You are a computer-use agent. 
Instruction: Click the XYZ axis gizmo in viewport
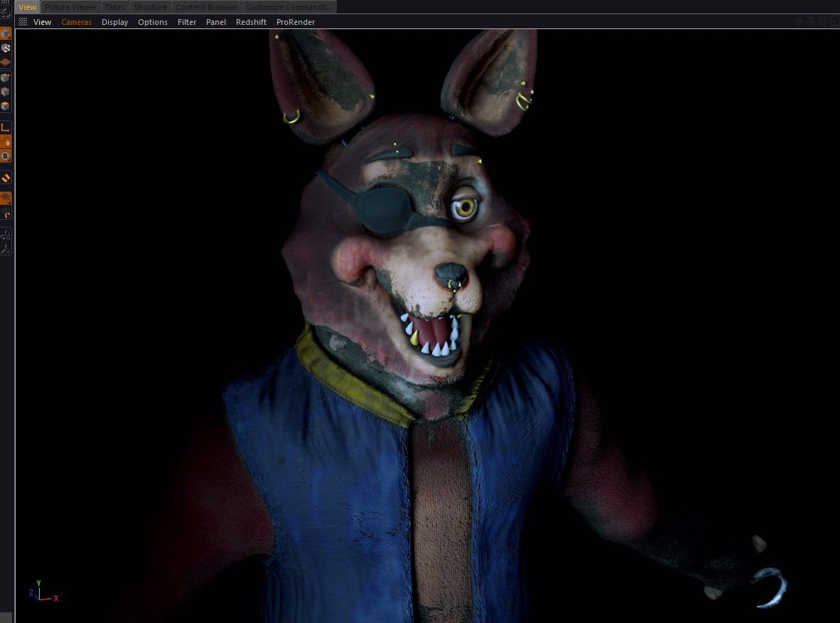[x=43, y=592]
